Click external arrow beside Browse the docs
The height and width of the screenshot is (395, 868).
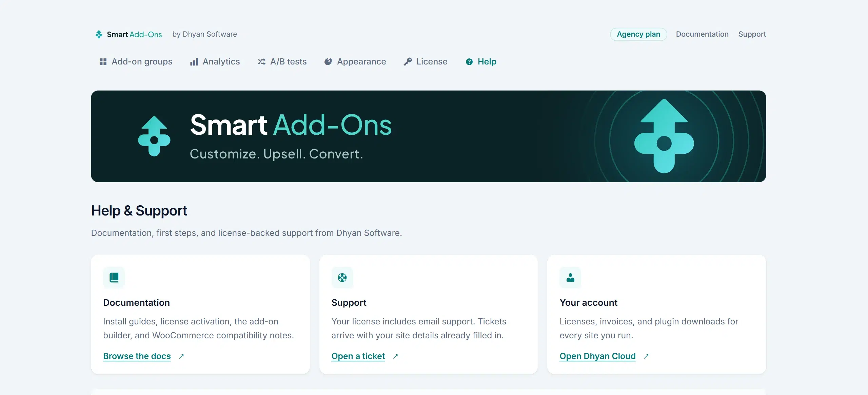[x=181, y=356]
